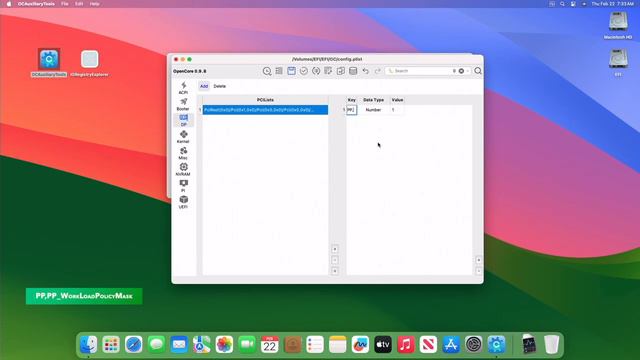Open the Booter section in sidebar
Viewport: 640px width, 360px height.
click(x=183, y=104)
